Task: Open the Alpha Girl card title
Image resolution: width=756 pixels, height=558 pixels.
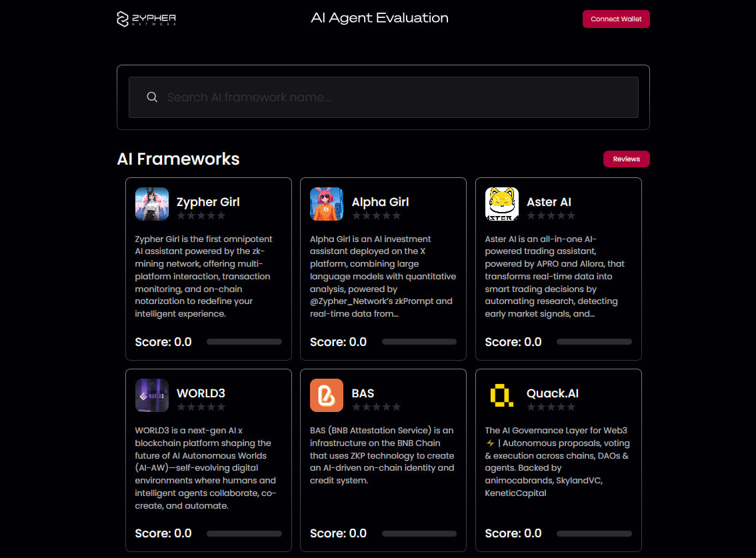Action: pos(380,202)
